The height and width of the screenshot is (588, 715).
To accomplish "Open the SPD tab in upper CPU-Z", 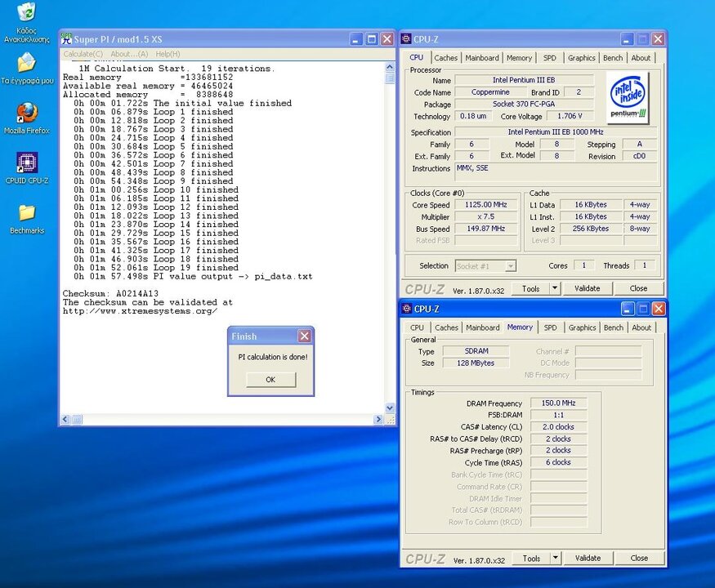I will pyautogui.click(x=549, y=58).
